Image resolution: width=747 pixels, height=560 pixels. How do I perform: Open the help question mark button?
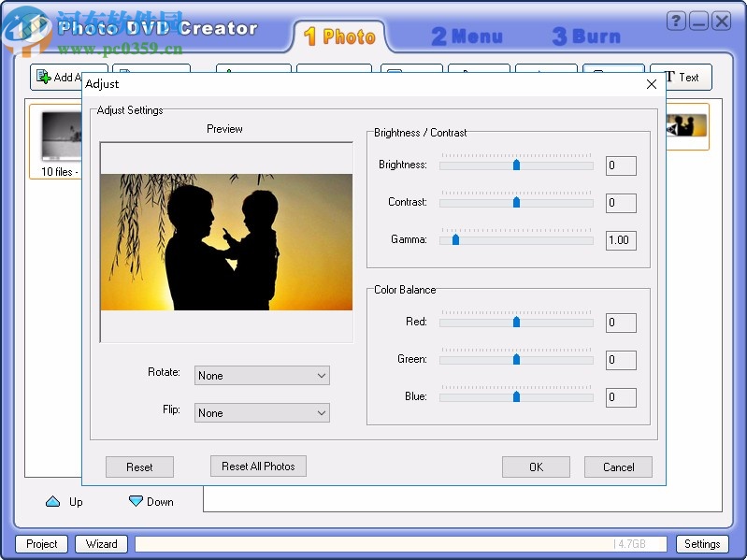pyautogui.click(x=676, y=22)
